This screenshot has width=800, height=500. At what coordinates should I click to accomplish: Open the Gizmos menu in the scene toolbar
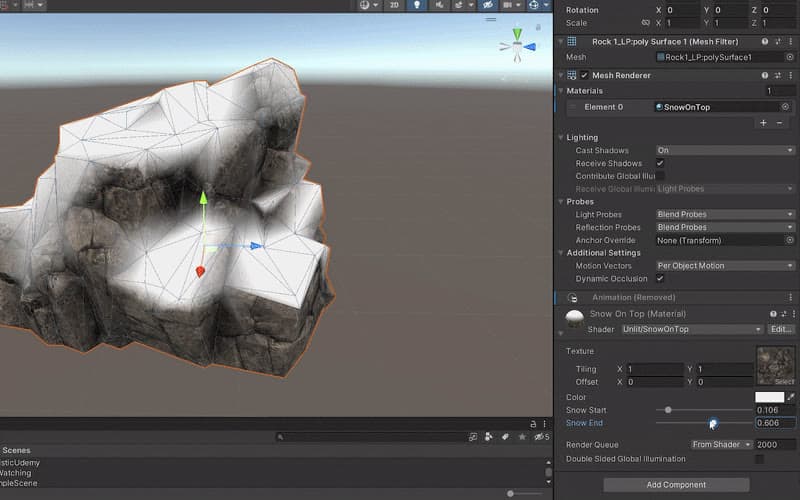[538, 5]
